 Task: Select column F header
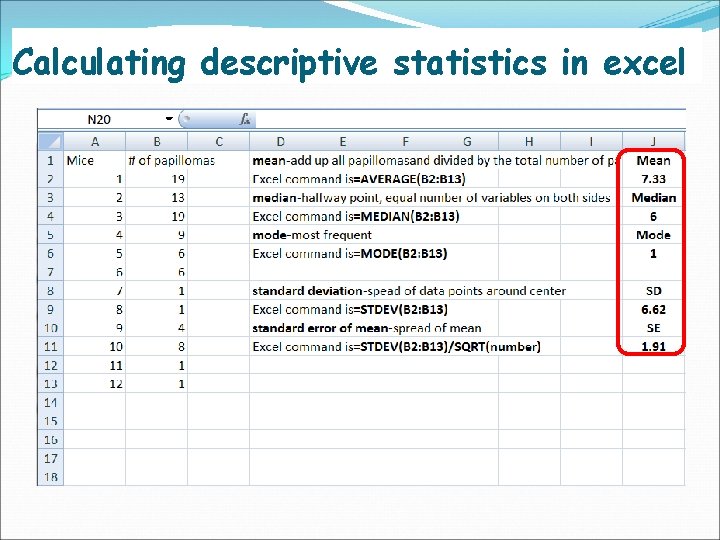tap(405, 141)
